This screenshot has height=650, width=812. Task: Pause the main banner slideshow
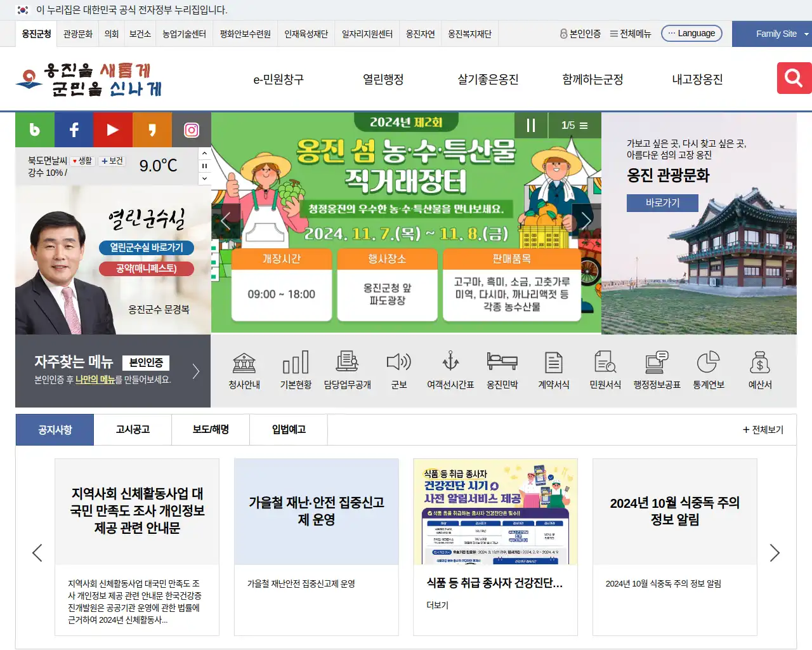pos(531,126)
